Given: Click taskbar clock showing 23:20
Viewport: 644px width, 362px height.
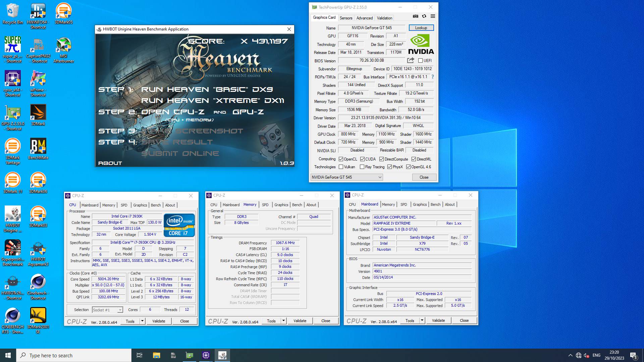Looking at the screenshot, I should click(614, 355).
